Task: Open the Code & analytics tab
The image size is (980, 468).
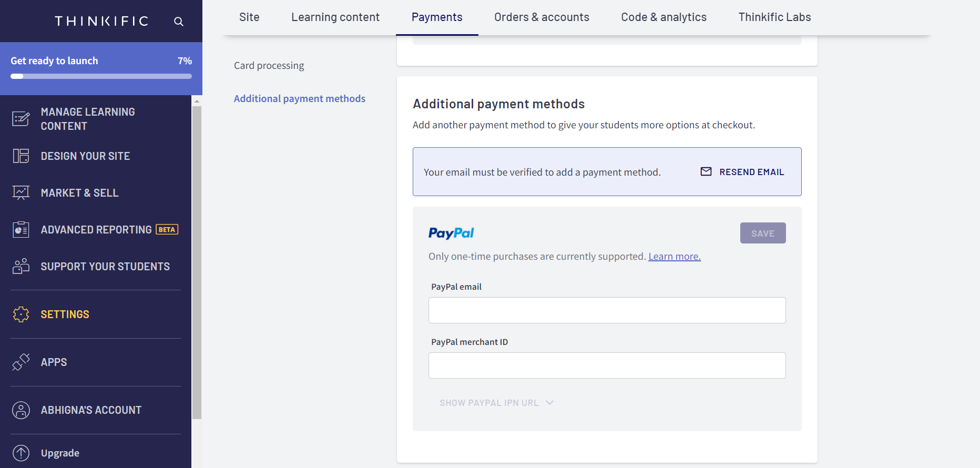Action: 663,17
